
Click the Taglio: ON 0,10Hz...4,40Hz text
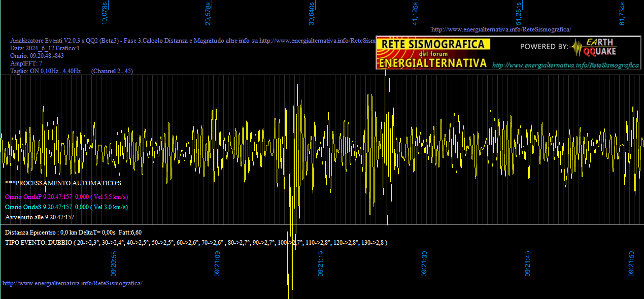46,71
